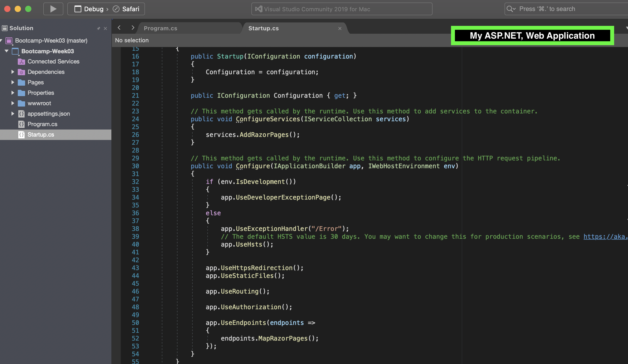The height and width of the screenshot is (364, 628).
Task: Click the 'No selection' breadcrumb
Action: click(132, 40)
